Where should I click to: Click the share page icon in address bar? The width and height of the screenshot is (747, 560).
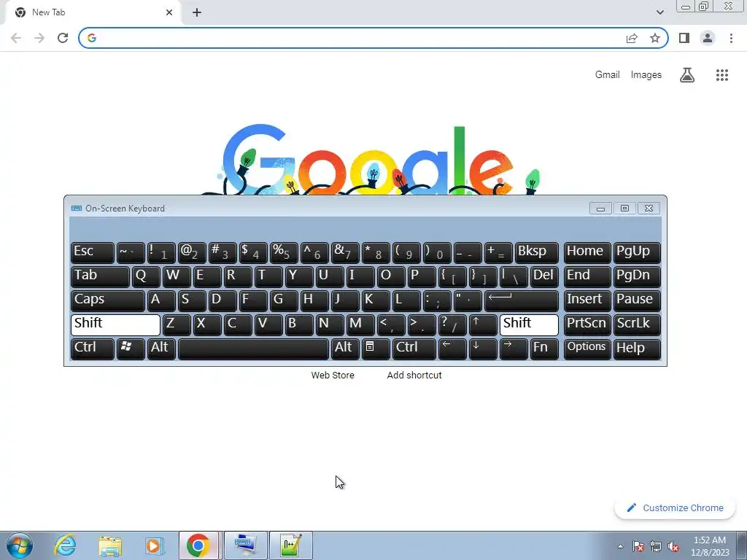click(x=632, y=38)
